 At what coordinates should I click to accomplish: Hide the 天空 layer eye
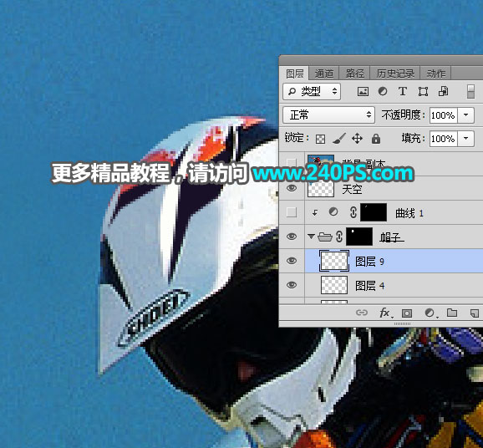(292, 188)
